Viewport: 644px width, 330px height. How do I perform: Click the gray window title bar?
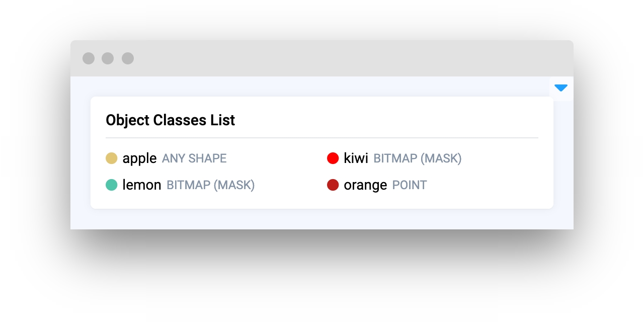click(322, 58)
